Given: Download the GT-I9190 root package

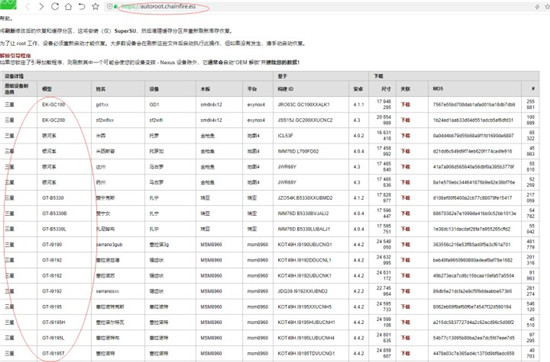Looking at the screenshot, I should pyautogui.click(x=405, y=244).
